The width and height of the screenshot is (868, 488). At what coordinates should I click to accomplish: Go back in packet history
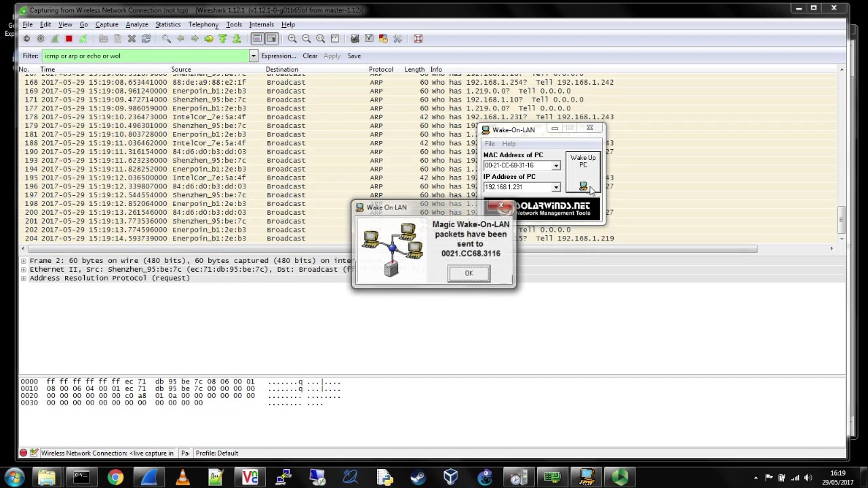pos(180,39)
